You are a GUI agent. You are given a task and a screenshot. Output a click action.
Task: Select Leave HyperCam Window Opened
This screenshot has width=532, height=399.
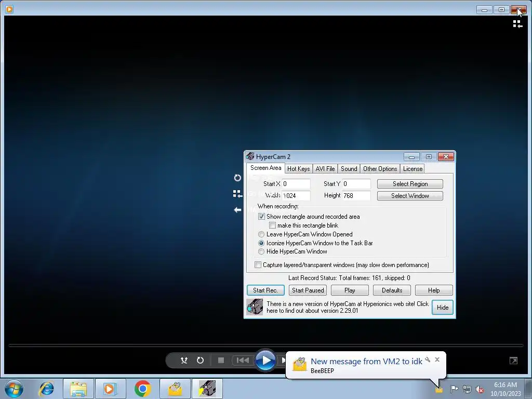click(x=261, y=234)
